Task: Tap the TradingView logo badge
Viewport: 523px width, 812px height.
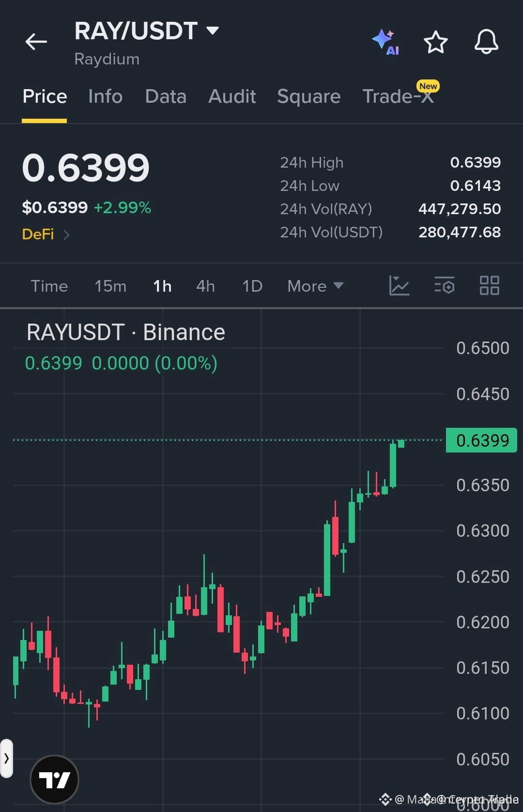Action: tap(54, 780)
